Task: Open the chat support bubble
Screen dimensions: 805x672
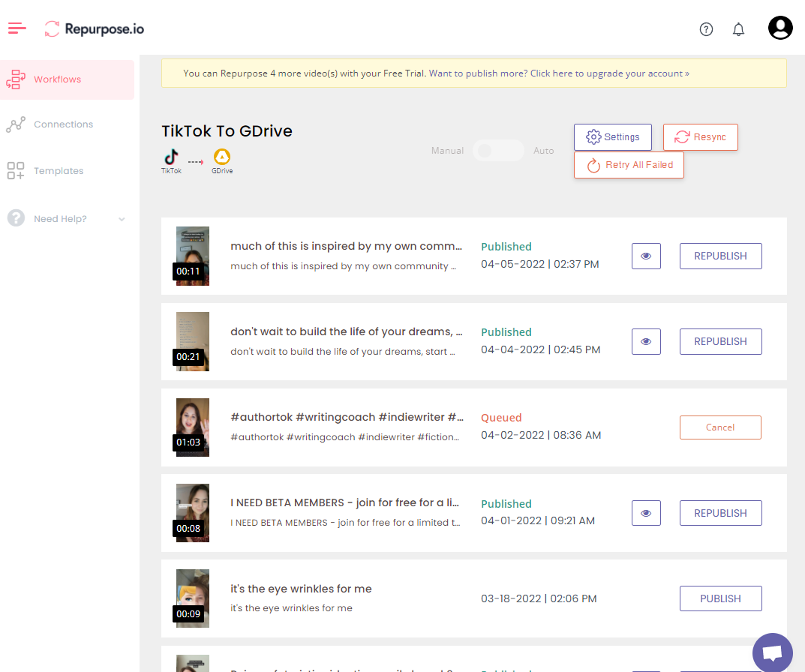Action: pyautogui.click(x=772, y=652)
